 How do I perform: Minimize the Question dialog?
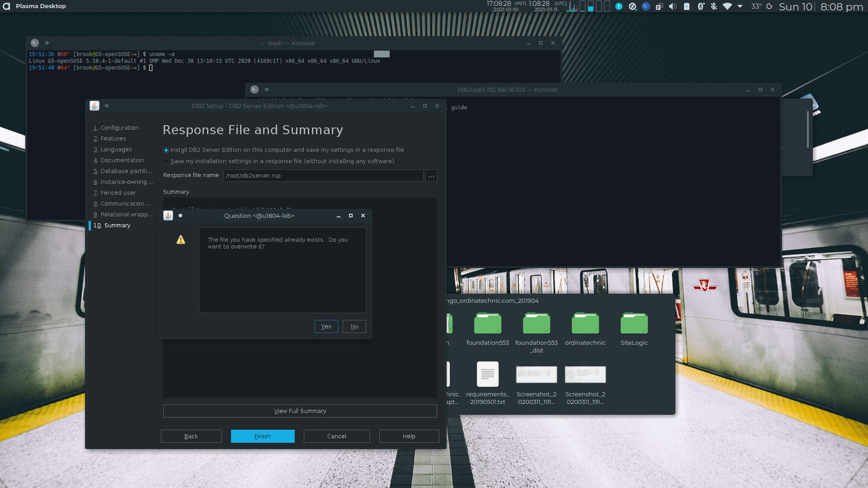click(x=338, y=216)
